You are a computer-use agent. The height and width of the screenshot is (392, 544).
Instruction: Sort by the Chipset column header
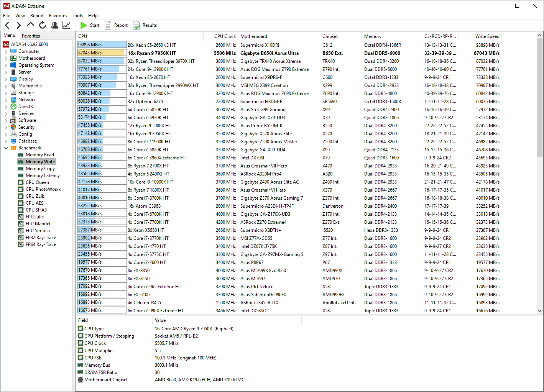coord(340,36)
